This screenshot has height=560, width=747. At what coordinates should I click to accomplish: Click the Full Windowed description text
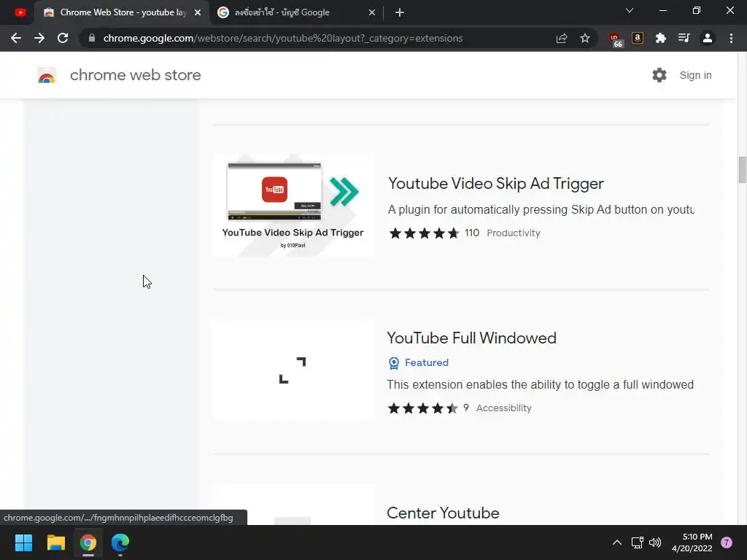[x=541, y=384]
